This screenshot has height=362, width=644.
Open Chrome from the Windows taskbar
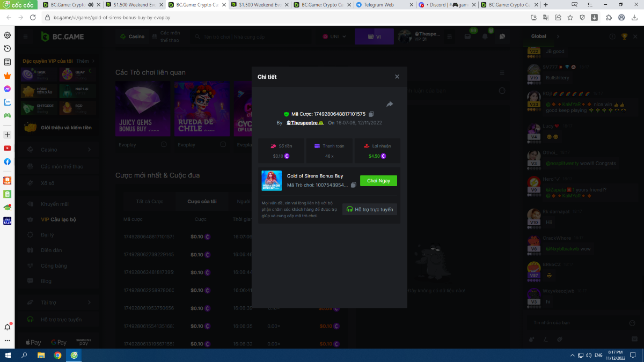(57, 355)
